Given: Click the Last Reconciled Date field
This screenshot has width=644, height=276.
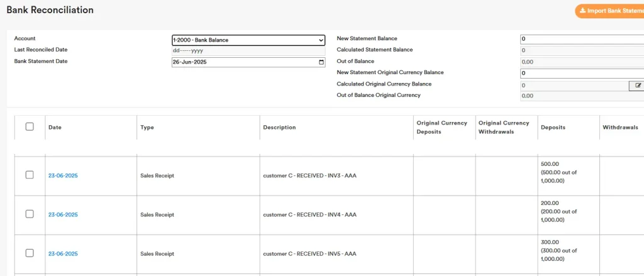Looking at the screenshot, I should pyautogui.click(x=248, y=51).
